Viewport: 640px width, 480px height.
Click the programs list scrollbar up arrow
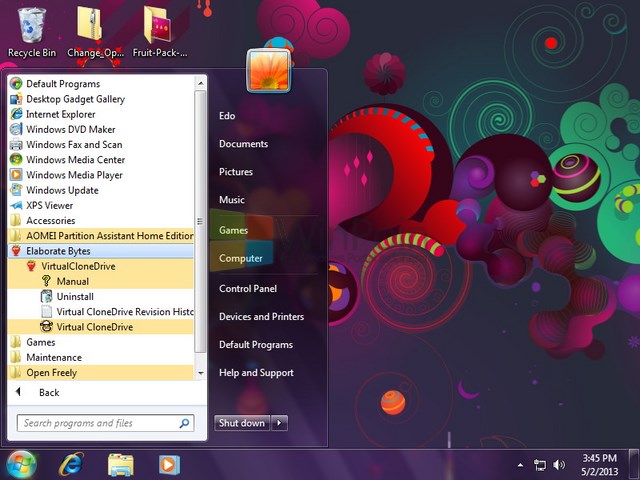pyautogui.click(x=200, y=83)
